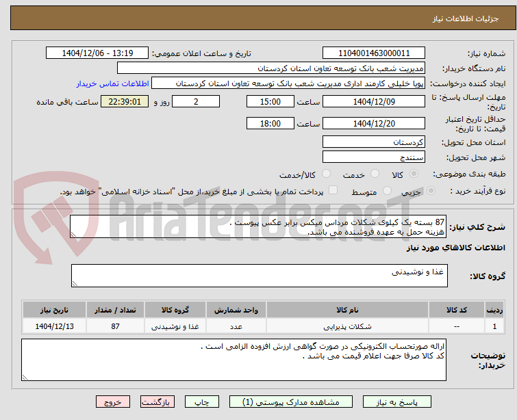Viewport: 517px width, 420px height.
Task: Choose the متوسط purchase type radio
Action: click(x=387, y=191)
